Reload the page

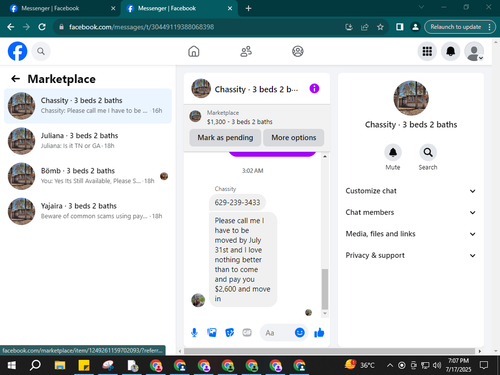click(x=42, y=27)
